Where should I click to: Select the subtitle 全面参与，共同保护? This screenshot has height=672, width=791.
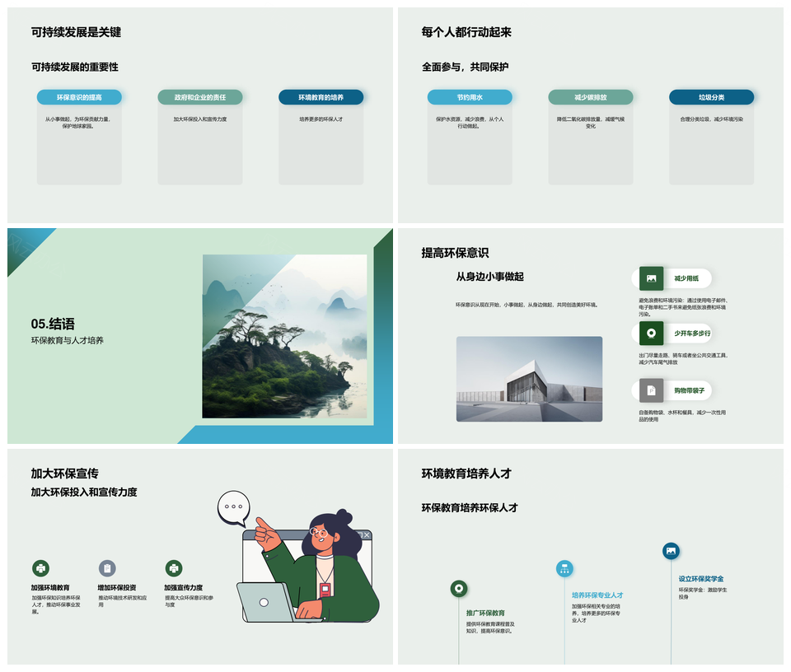(x=465, y=67)
